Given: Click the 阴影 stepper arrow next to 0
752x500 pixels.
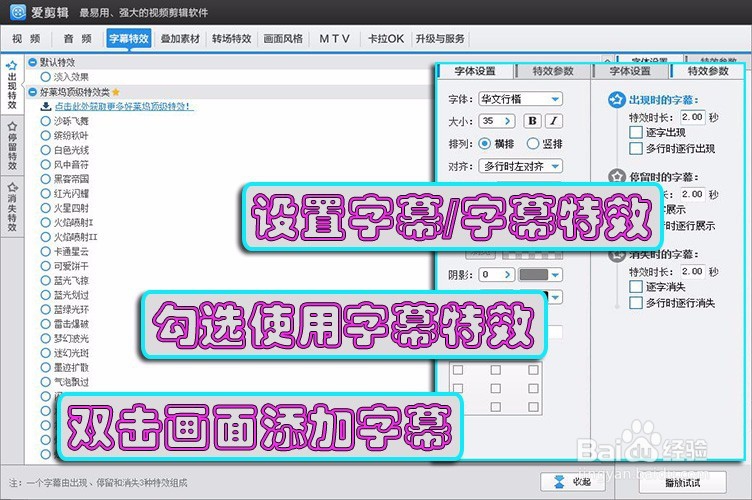Looking at the screenshot, I should click(x=508, y=275).
